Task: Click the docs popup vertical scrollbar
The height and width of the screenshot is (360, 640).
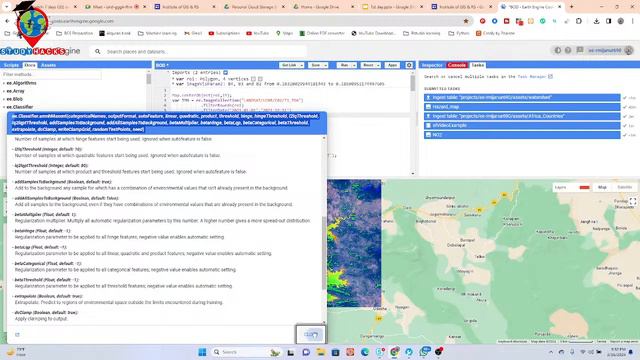Action: pyautogui.click(x=324, y=253)
